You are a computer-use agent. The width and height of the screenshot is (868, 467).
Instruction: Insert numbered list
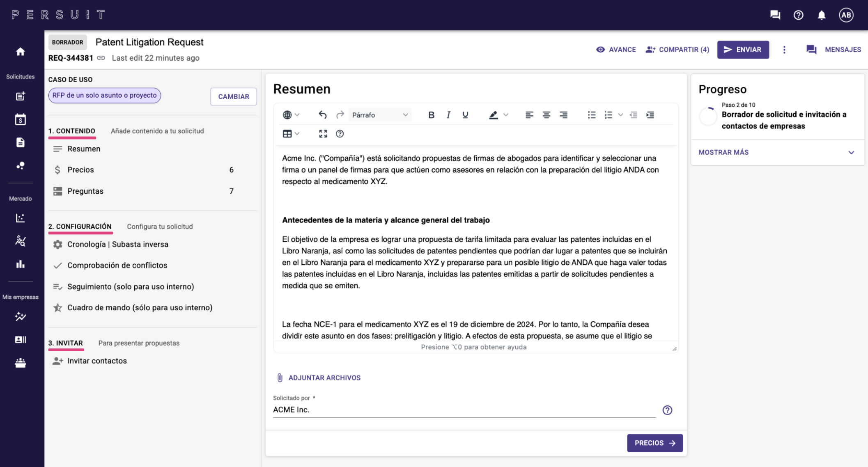(x=608, y=115)
